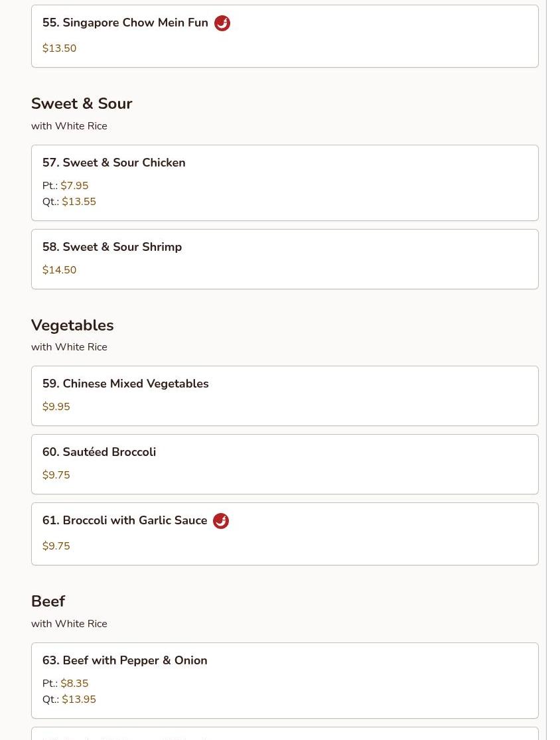
Task: Choose the $13.95 quart beef price
Action: pyautogui.click(x=79, y=700)
